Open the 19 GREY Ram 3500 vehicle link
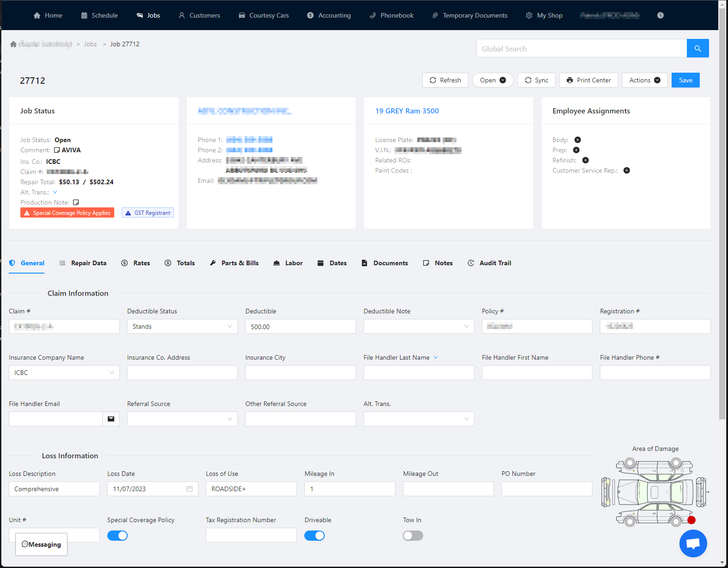 [407, 111]
